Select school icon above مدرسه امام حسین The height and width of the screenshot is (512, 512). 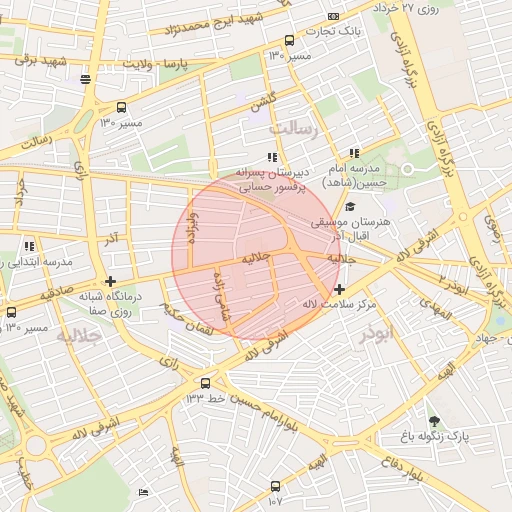[x=354, y=153]
